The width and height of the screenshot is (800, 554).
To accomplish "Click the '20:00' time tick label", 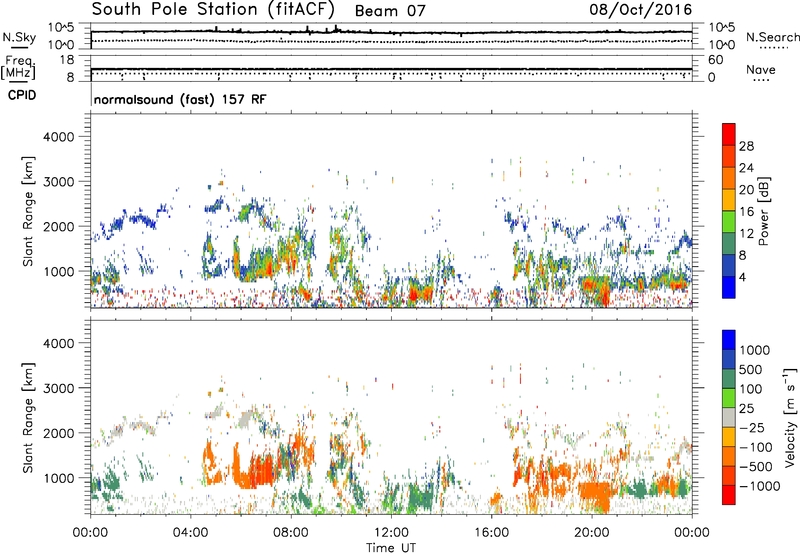I will [x=592, y=533].
